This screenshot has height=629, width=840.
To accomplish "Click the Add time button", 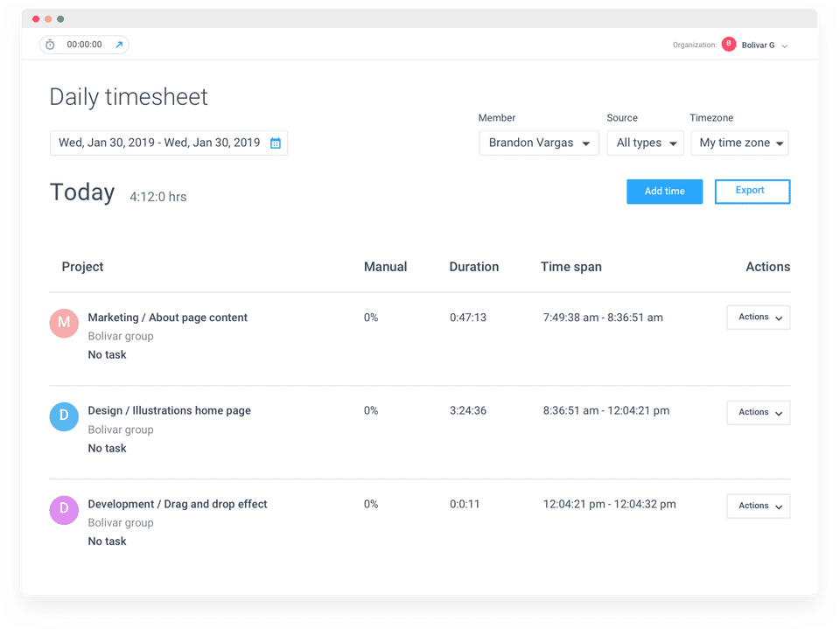I will click(x=664, y=192).
